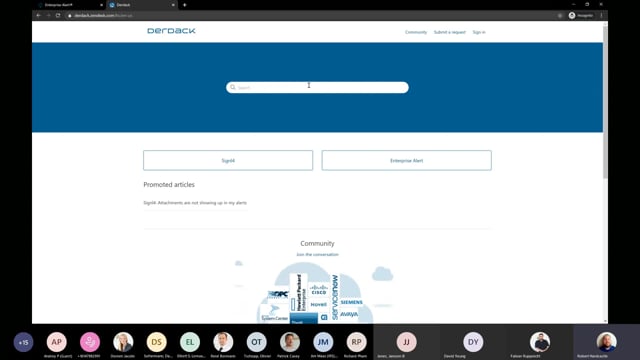Bookmark this page with star icon
This screenshot has width=640, height=360.
point(560,16)
